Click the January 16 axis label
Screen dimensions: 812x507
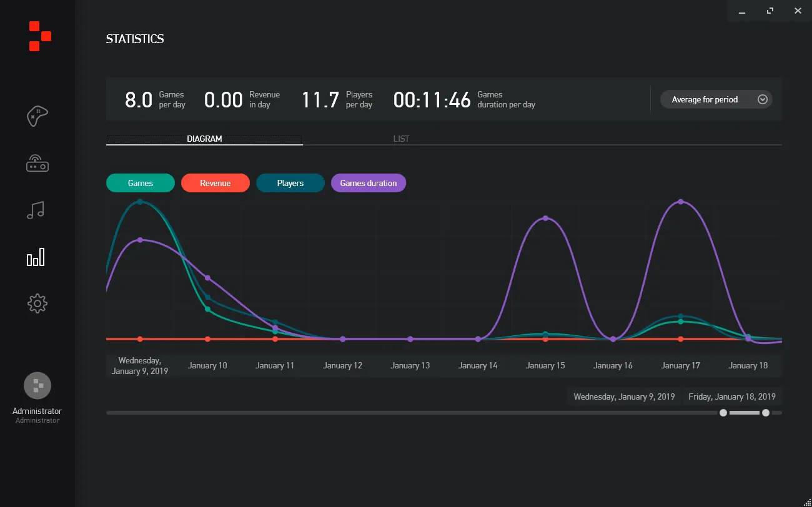coord(613,365)
